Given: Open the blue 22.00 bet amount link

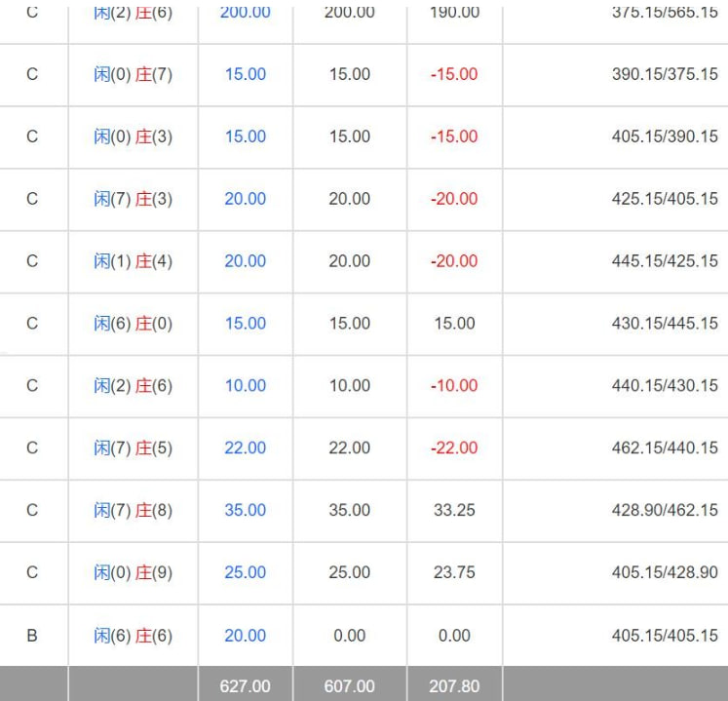Looking at the screenshot, I should coord(245,448).
